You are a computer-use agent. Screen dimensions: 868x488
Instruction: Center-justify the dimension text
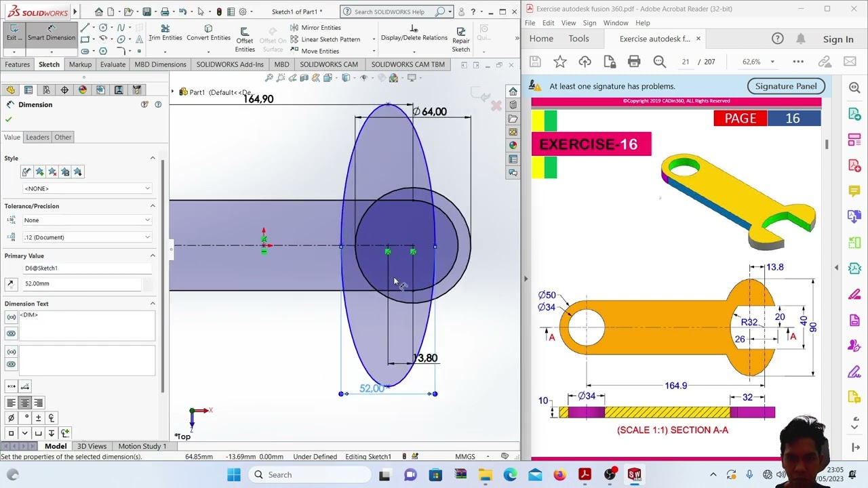pyautogui.click(x=24, y=403)
